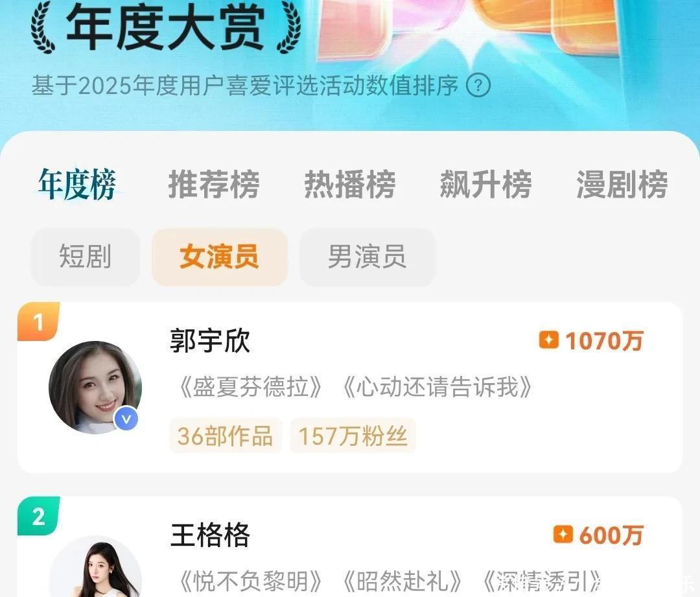700x597 pixels.
Task: Tap the star icon beside 1070万
Action: click(x=549, y=340)
